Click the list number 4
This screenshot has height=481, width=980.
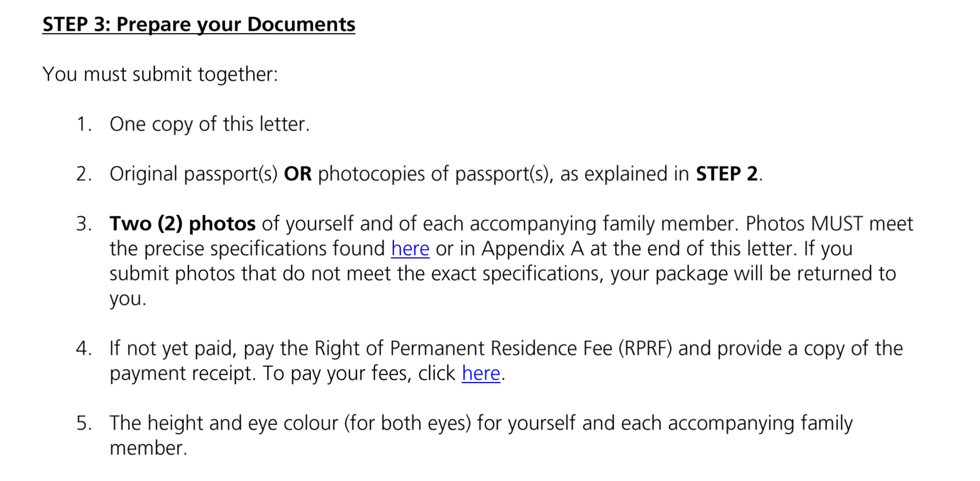tap(84, 348)
